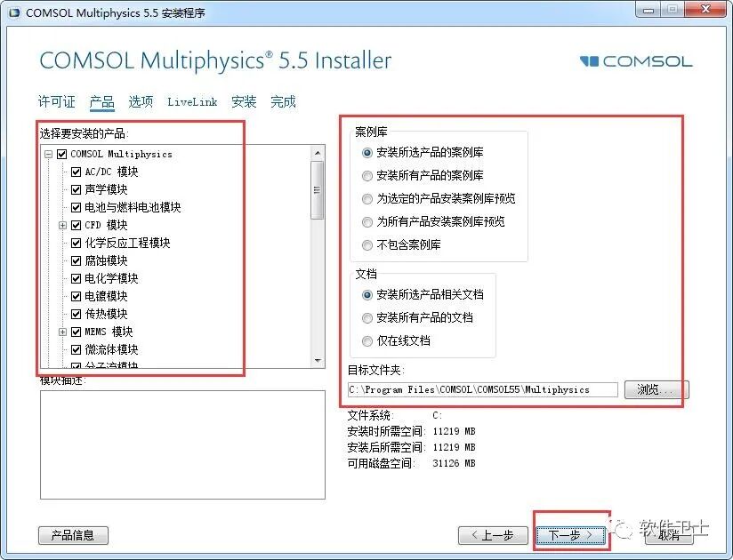
Task: Click the 产品信息 button
Action: click(74, 535)
